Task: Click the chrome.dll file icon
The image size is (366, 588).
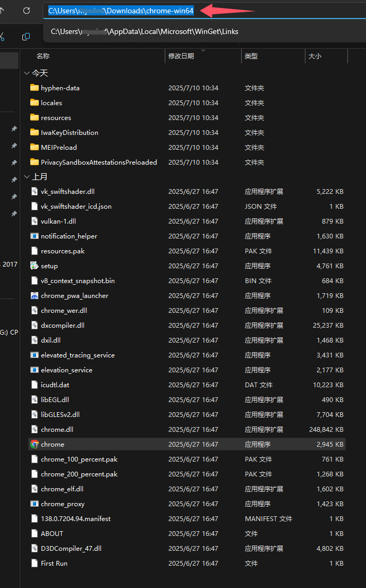Action: (35, 430)
